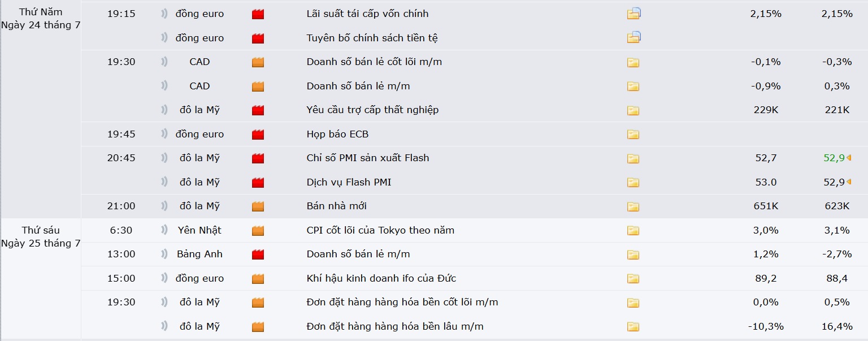Click orange impact marker for Bán nhà mới
Image resolution: width=868 pixels, height=341 pixels.
258,206
